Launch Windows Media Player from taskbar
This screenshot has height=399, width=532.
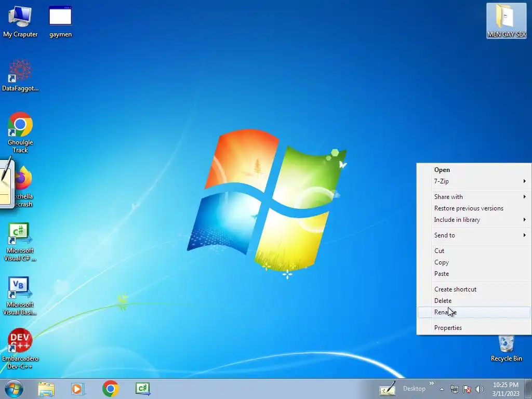pyautogui.click(x=78, y=389)
